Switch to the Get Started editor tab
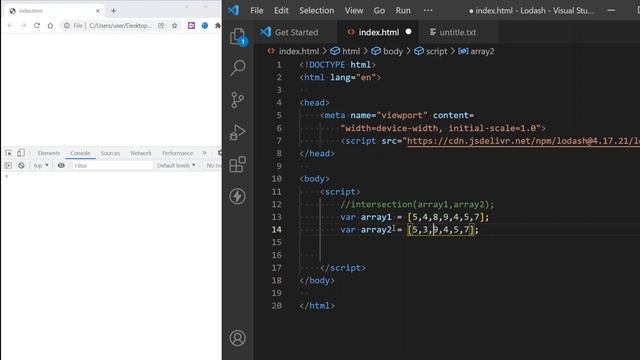The height and width of the screenshot is (360, 640). 296,32
